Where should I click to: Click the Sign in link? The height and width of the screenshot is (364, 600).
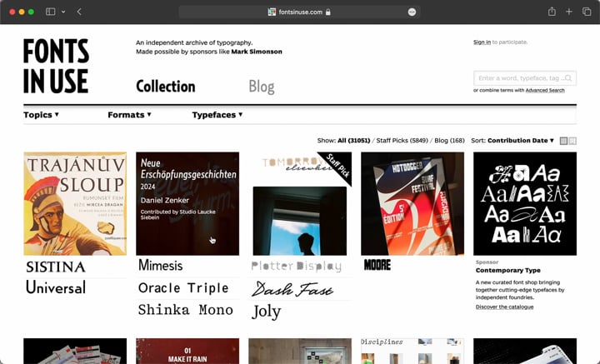482,42
